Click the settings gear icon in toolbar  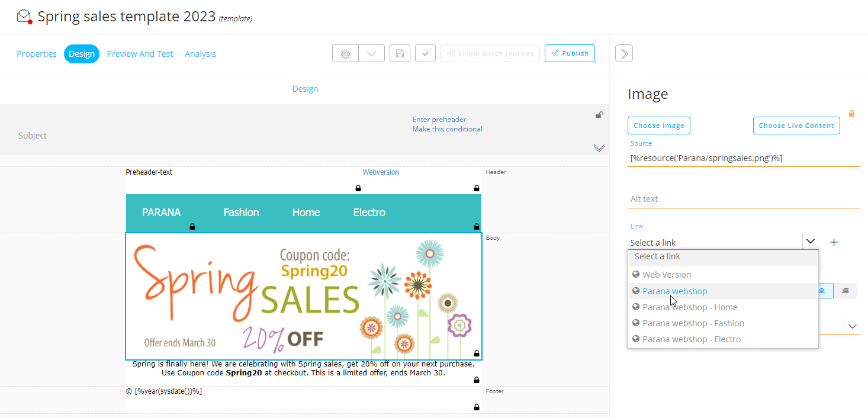[346, 54]
